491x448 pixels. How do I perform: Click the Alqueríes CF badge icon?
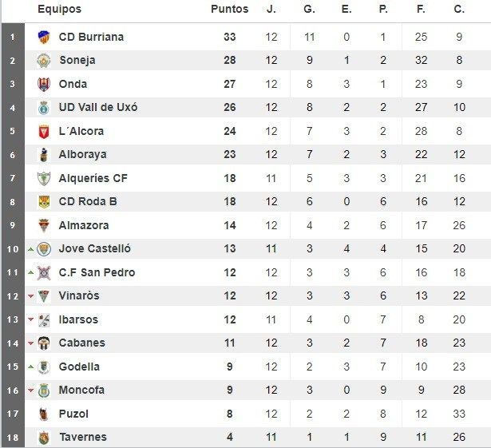(44, 178)
